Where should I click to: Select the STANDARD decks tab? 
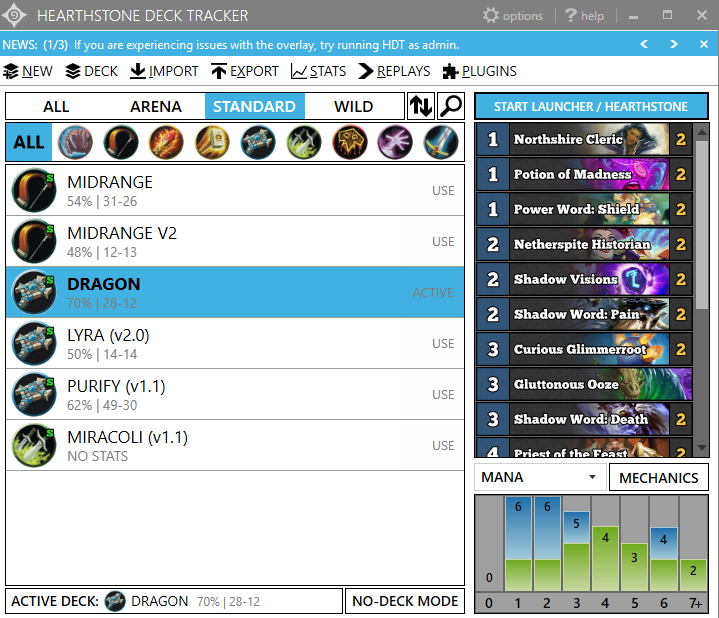pos(254,106)
